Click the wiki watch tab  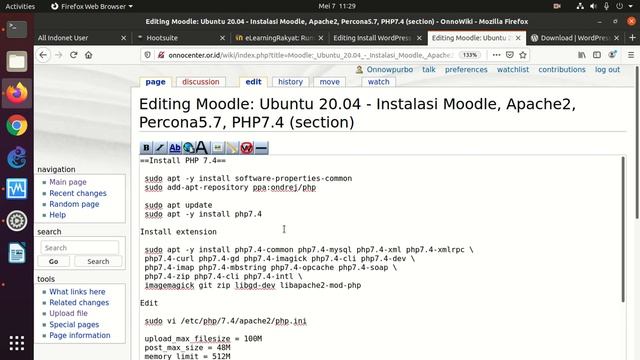[x=378, y=82]
